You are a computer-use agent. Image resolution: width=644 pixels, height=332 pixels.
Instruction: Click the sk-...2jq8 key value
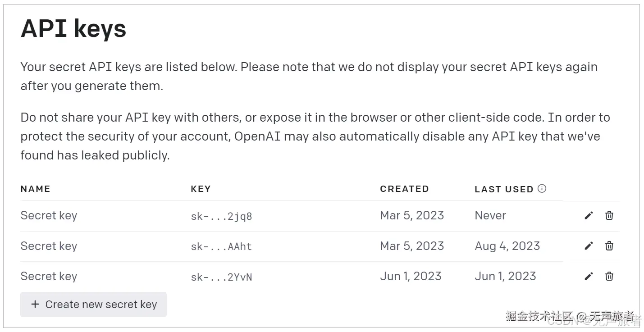[221, 216]
